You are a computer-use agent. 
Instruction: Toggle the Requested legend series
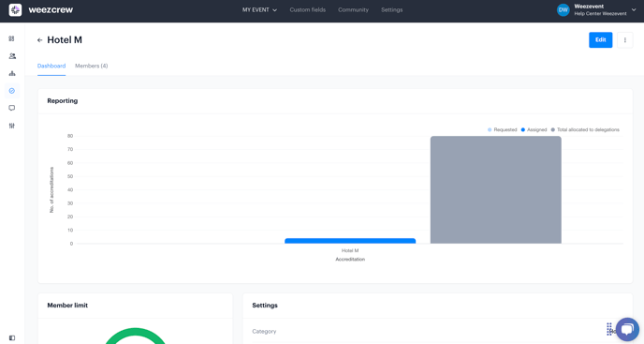point(502,129)
